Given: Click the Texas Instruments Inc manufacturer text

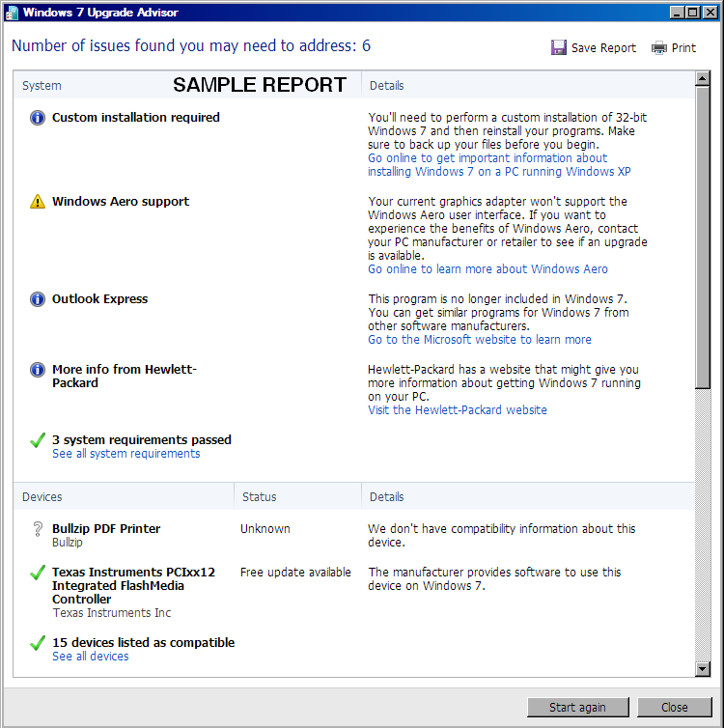Looking at the screenshot, I should click(x=112, y=613).
